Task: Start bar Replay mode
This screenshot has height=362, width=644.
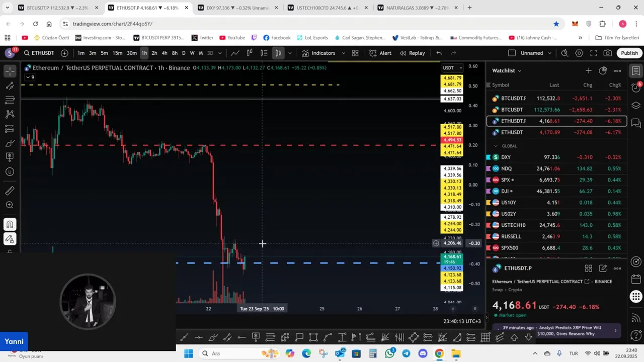Action: [x=412, y=53]
